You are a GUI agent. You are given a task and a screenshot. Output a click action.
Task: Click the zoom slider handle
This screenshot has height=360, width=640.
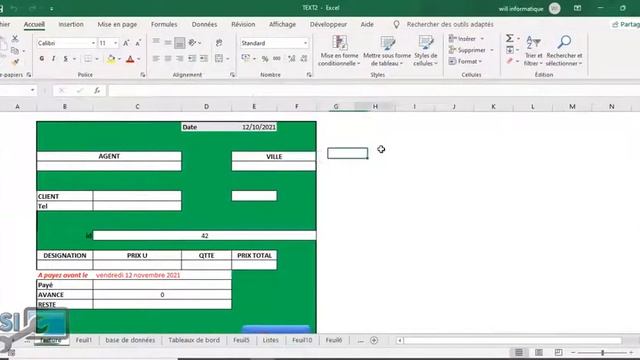coord(602,352)
